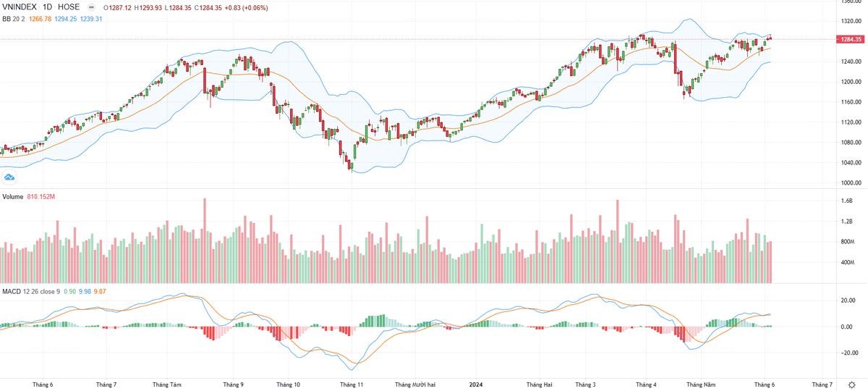868x391 pixels.
Task: Click Tháng 3 on the time axis
Action: point(585,384)
